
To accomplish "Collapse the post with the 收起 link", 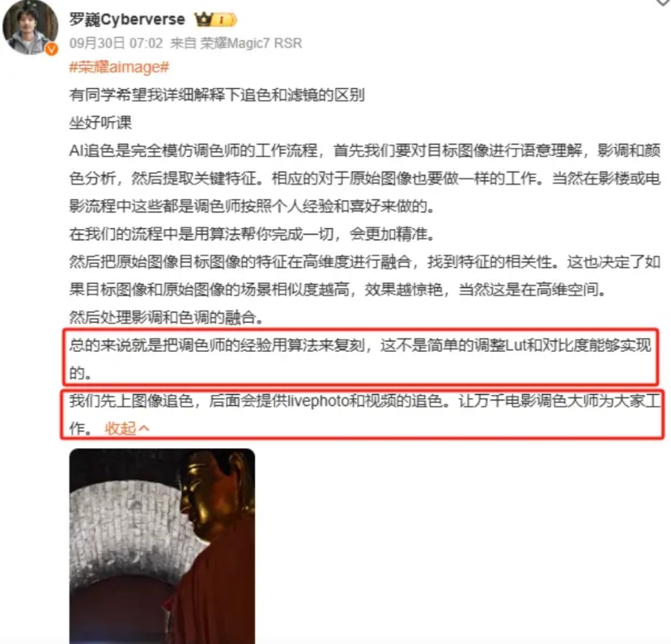I will pyautogui.click(x=121, y=428).
